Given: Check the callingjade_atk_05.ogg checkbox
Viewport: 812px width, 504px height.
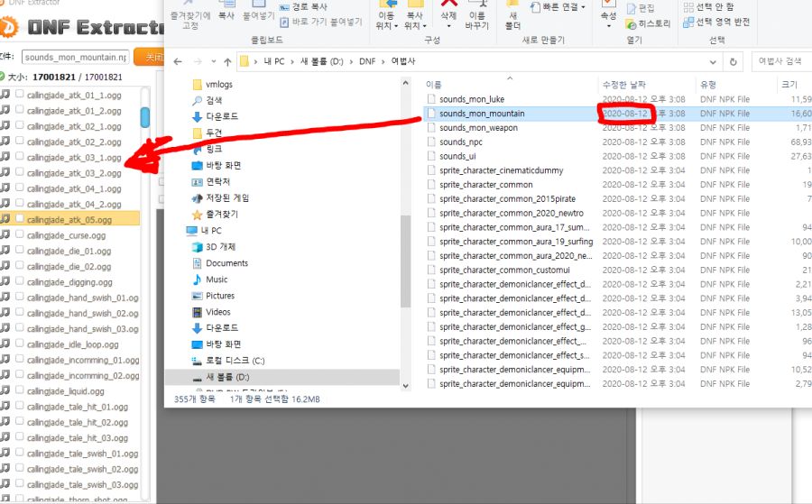Looking at the screenshot, I should [x=20, y=218].
